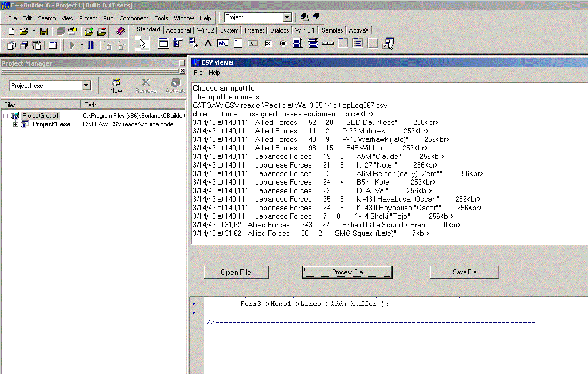Open the help contents book icon
Viewport: 588px width, 374px height.
coord(121,32)
